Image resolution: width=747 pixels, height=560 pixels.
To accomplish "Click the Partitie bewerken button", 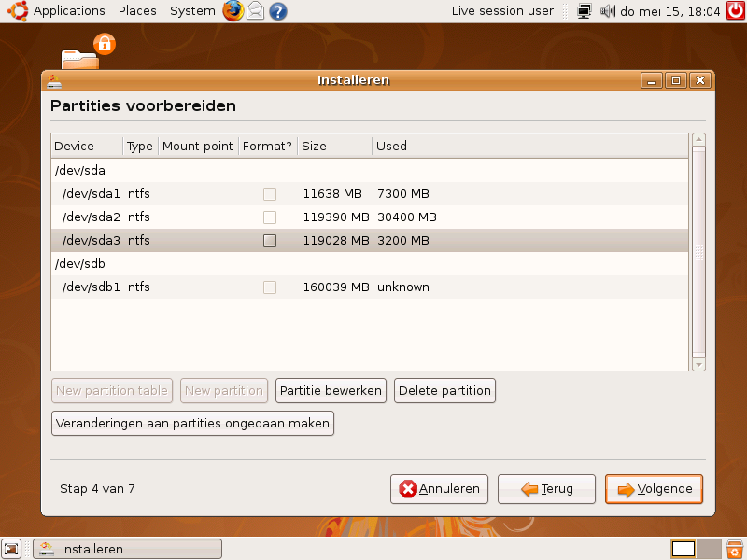I will point(331,391).
